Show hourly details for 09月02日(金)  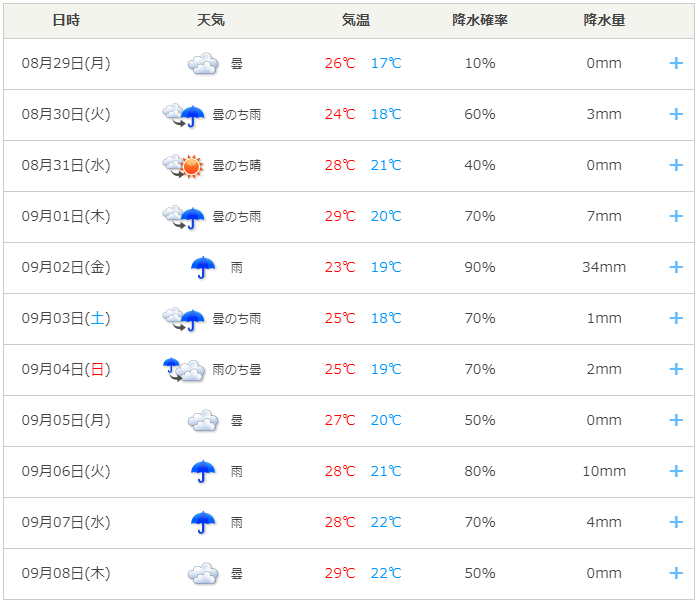pyautogui.click(x=676, y=267)
